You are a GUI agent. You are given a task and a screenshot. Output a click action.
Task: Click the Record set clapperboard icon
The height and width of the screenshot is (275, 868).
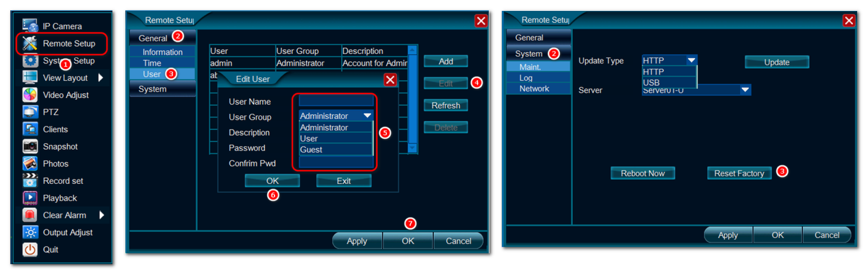coord(30,180)
